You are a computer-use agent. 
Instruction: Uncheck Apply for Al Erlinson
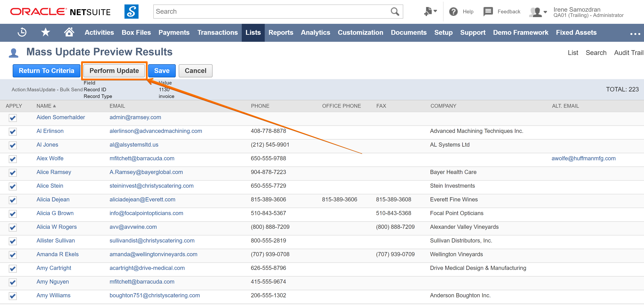13,132
